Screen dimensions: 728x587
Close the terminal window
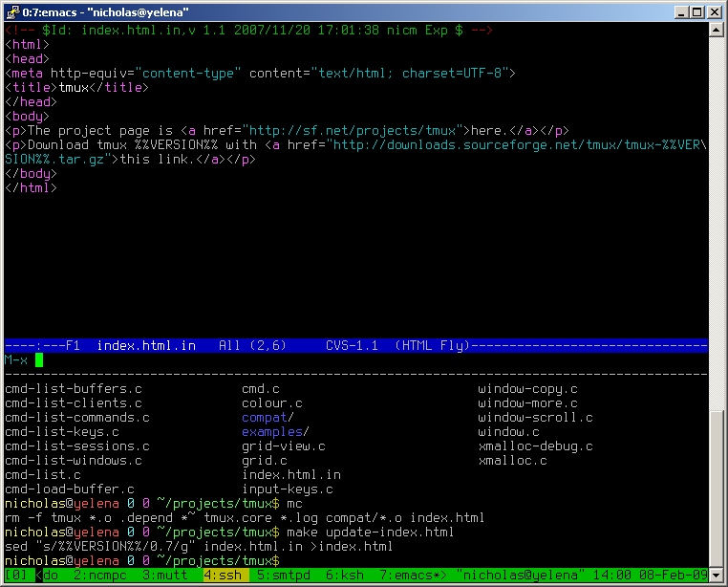point(715,11)
